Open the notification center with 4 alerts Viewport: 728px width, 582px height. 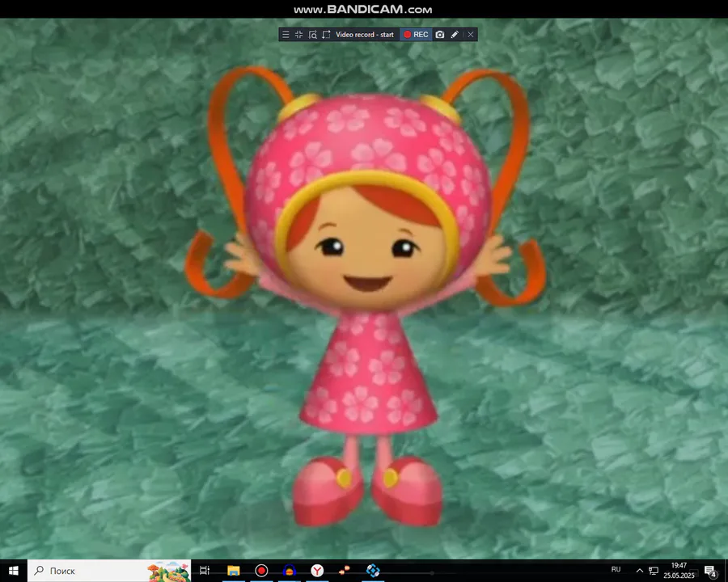point(710,571)
